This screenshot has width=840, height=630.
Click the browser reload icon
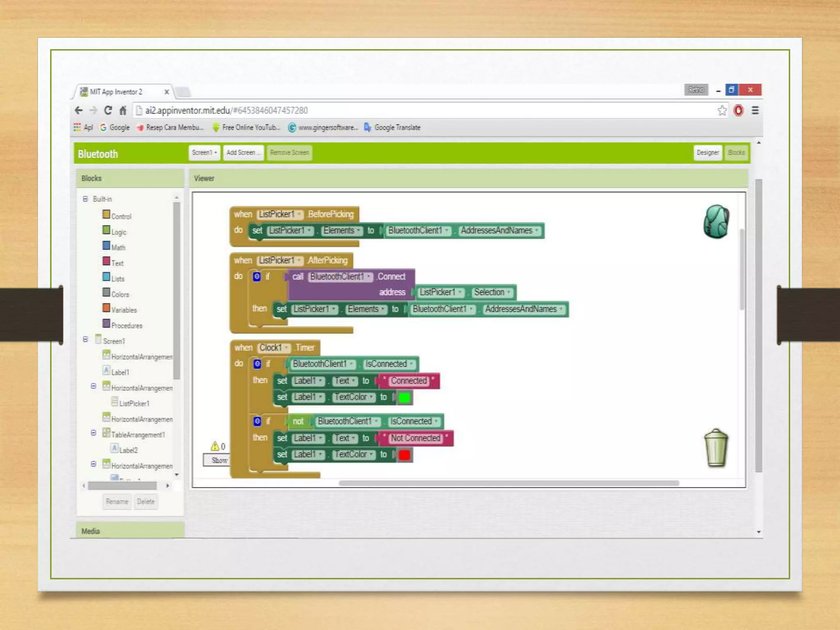[108, 110]
